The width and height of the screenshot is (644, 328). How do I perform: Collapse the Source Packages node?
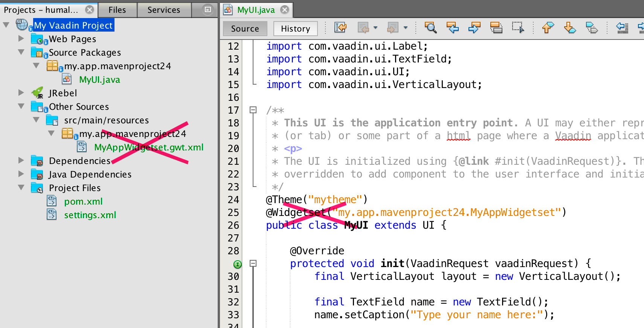coord(21,52)
